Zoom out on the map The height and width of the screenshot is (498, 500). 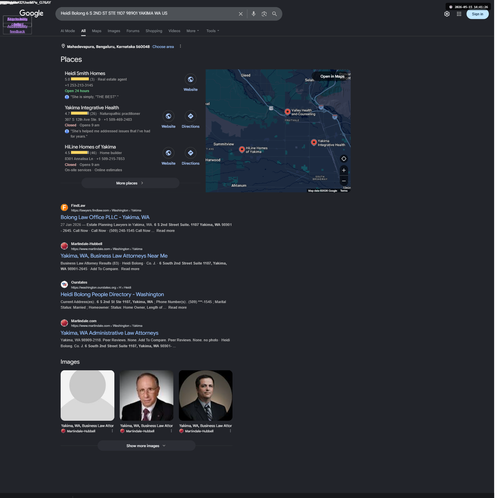tap(344, 181)
